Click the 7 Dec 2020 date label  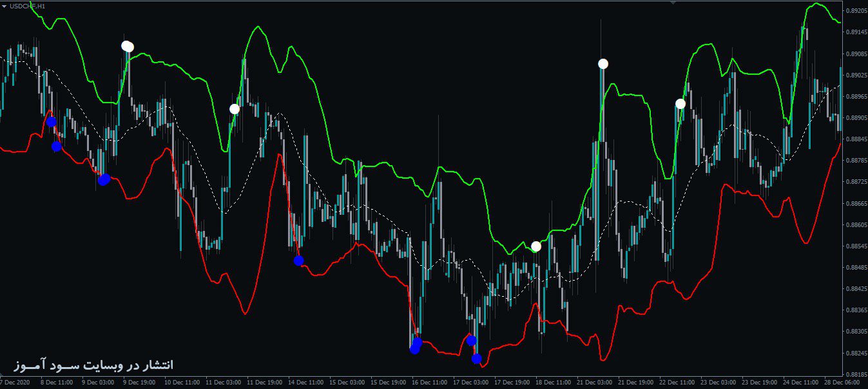point(15,383)
